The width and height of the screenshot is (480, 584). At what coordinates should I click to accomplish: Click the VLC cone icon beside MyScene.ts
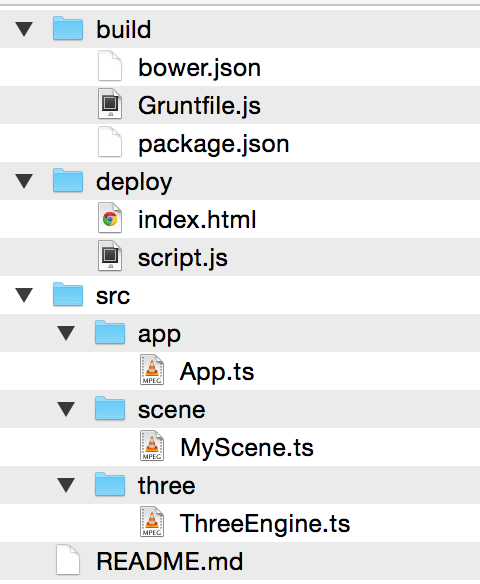point(152,446)
